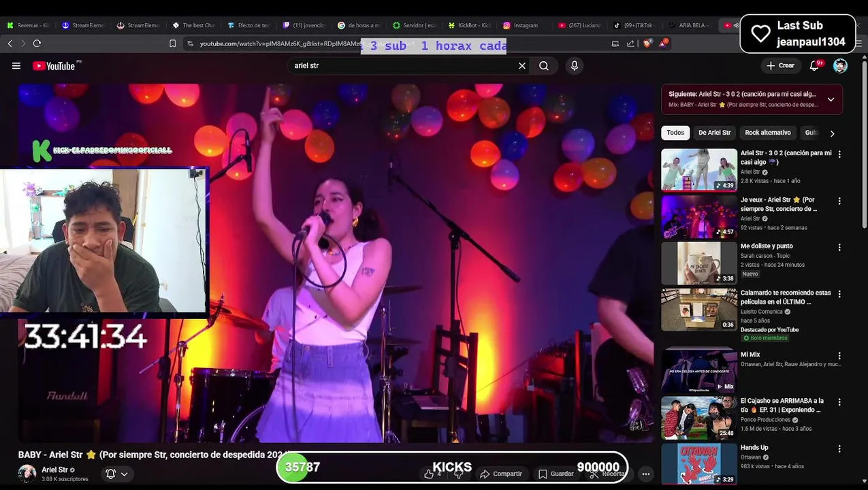The image size is (868, 490).
Task: Switch to the TikTok tab
Action: pos(634,25)
